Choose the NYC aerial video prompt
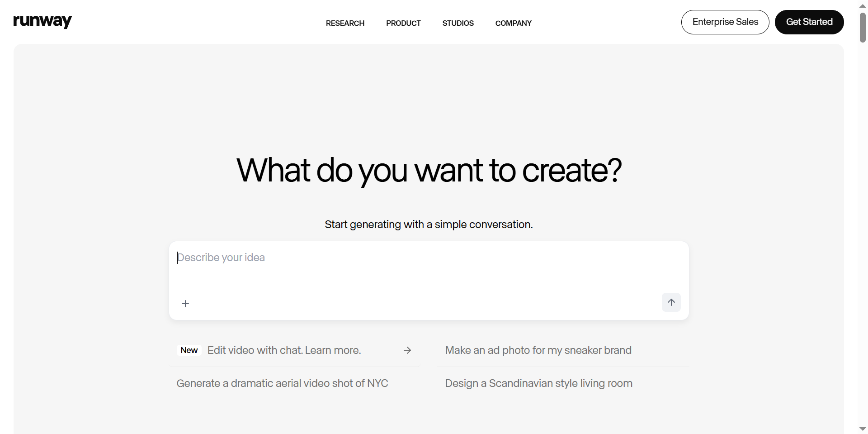The width and height of the screenshot is (868, 434). tap(282, 383)
